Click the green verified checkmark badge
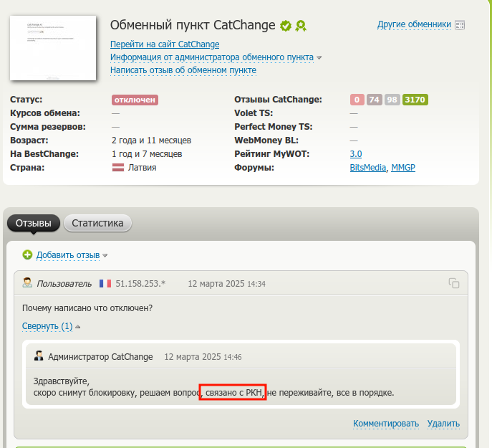The height and width of the screenshot is (448, 492). pyautogui.click(x=286, y=26)
